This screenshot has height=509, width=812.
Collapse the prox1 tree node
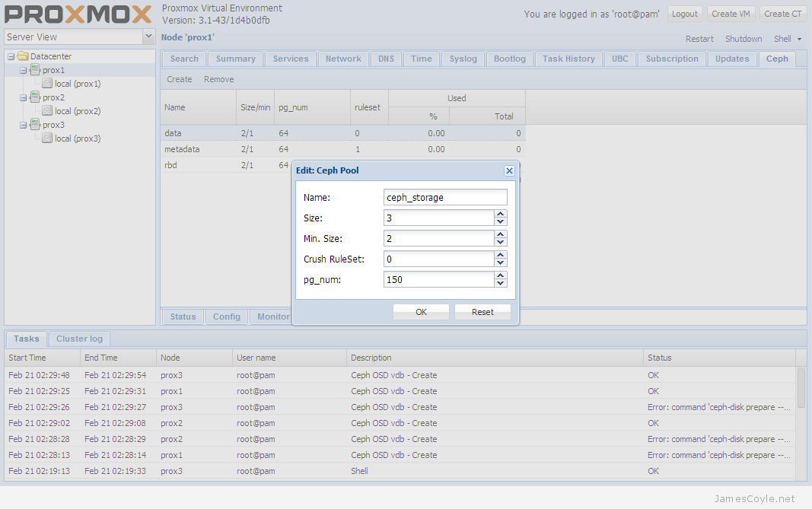tap(24, 70)
